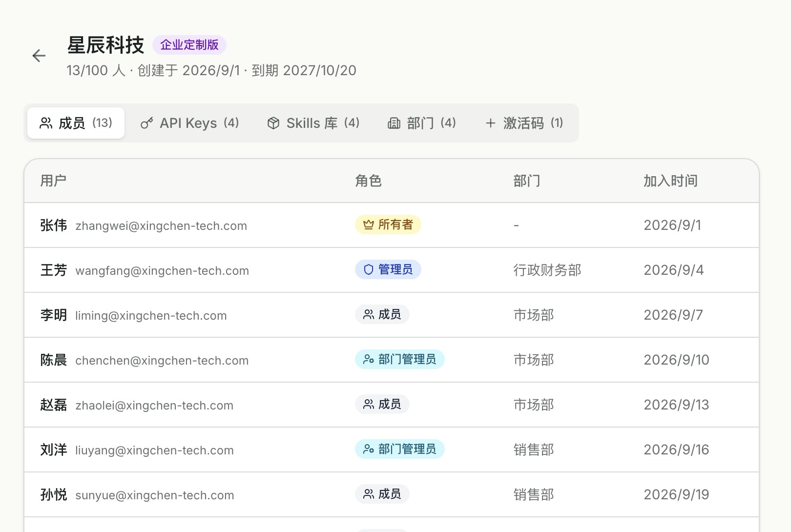This screenshot has height=532, width=791.
Task: Click the 角色 column header
Action: (x=368, y=181)
